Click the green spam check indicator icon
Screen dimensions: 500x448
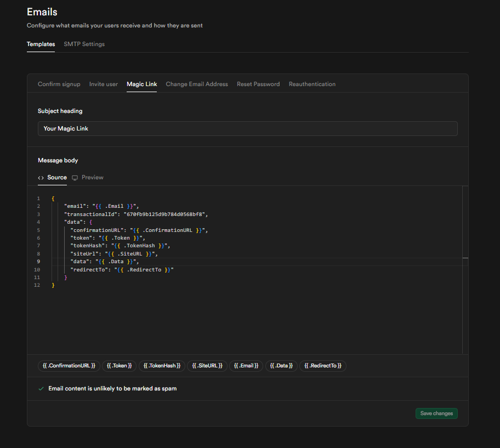[41, 388]
